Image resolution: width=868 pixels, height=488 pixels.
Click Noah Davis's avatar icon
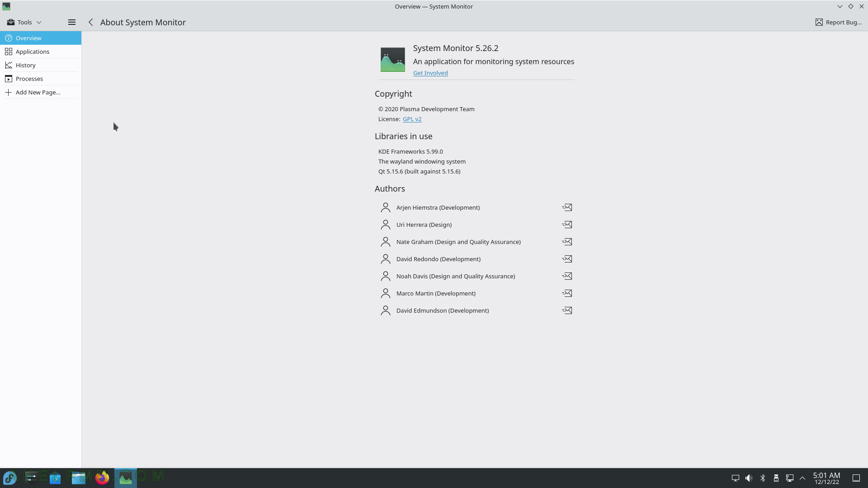pos(386,276)
